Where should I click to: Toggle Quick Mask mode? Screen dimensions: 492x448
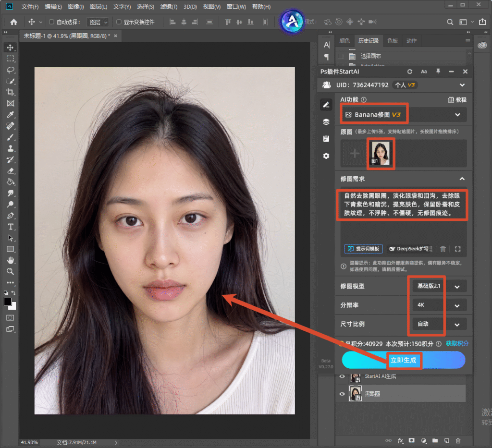(11, 318)
